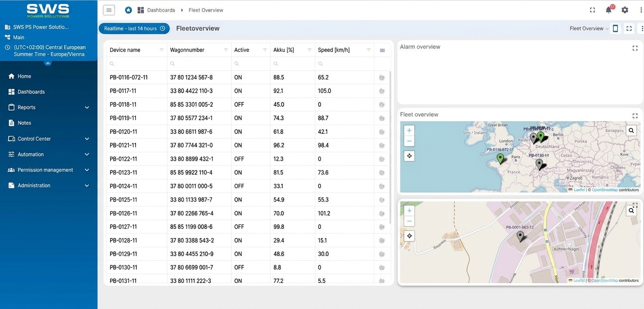
Task: Click recenter icon on Europe map
Action: 409,156
